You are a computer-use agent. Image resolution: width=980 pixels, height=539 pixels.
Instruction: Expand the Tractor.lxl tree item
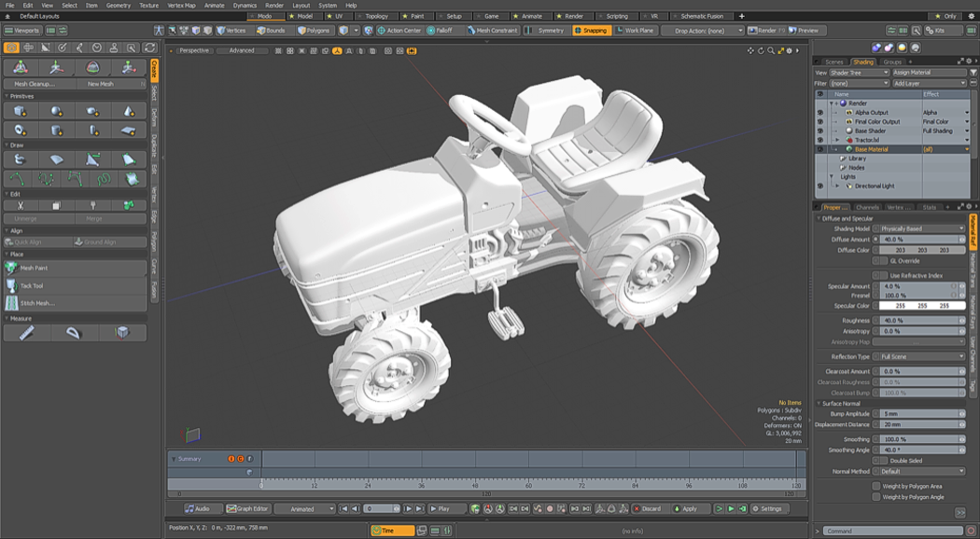tap(836, 140)
